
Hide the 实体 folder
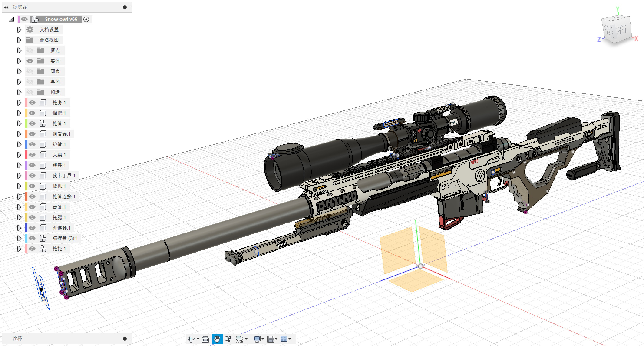pyautogui.click(x=30, y=61)
